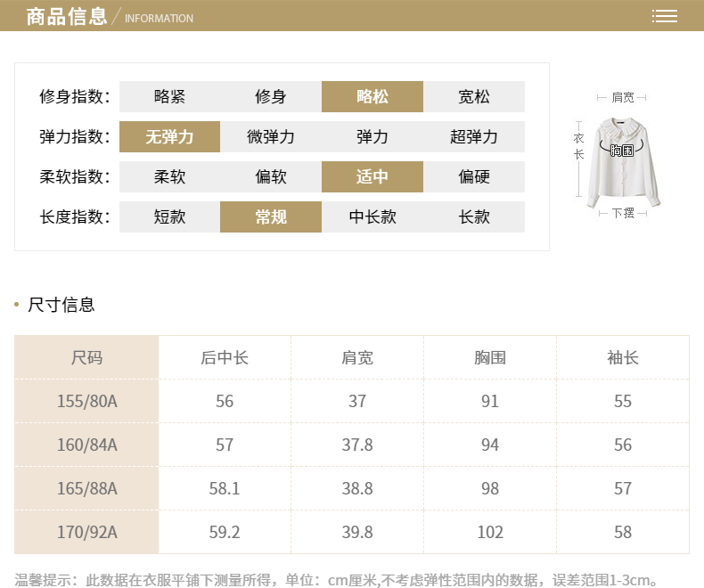The image size is (704, 588).
Task: Choose the highlighted 无弹力 elasticity option
Action: point(169,137)
